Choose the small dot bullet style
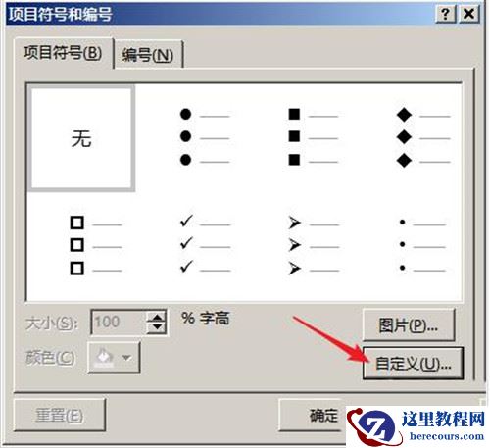The height and width of the screenshot is (448, 490). point(422,245)
